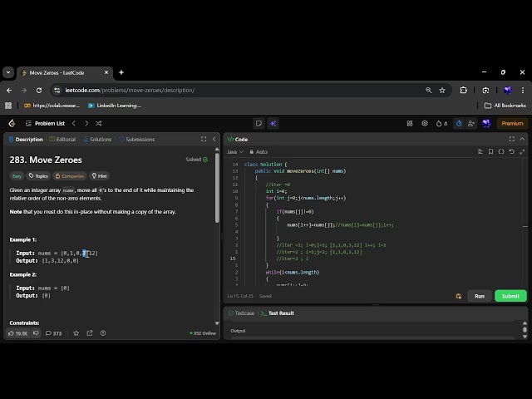
Task: Click the Premium button
Action: (512, 124)
